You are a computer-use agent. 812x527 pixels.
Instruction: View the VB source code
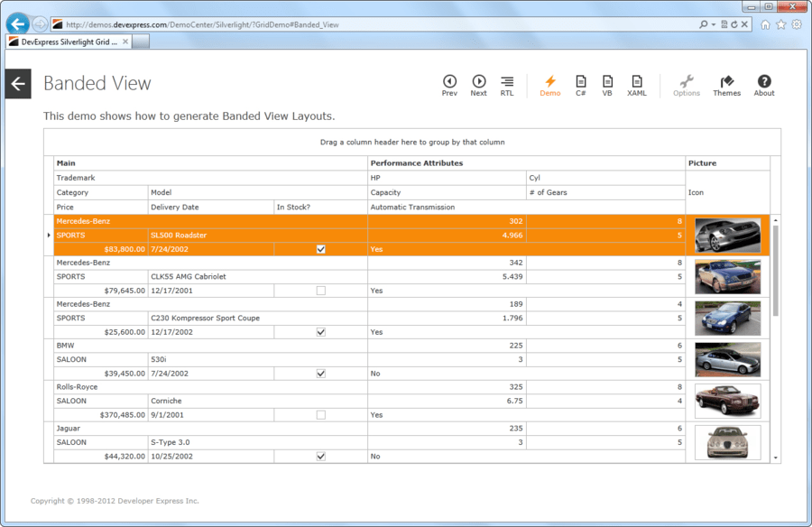(x=607, y=83)
